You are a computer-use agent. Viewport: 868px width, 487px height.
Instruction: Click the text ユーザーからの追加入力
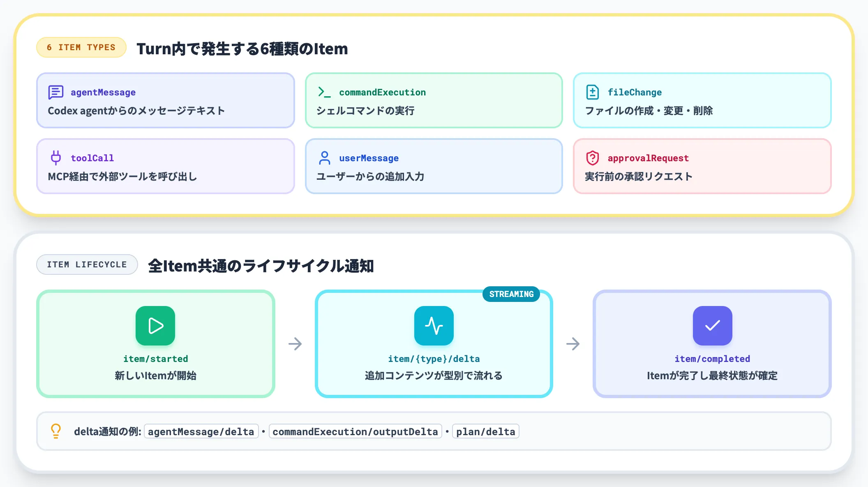(370, 176)
